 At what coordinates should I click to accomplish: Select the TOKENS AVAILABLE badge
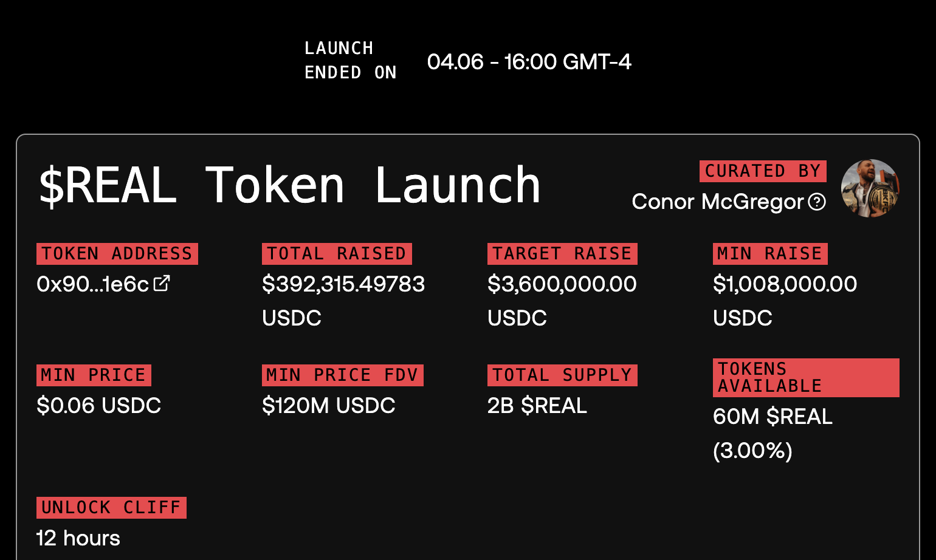805,377
